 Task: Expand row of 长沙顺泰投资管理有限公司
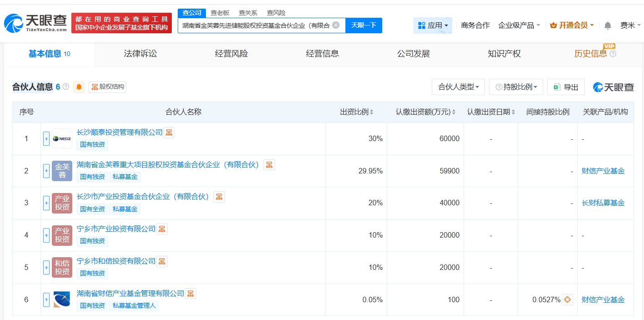[x=46, y=139]
